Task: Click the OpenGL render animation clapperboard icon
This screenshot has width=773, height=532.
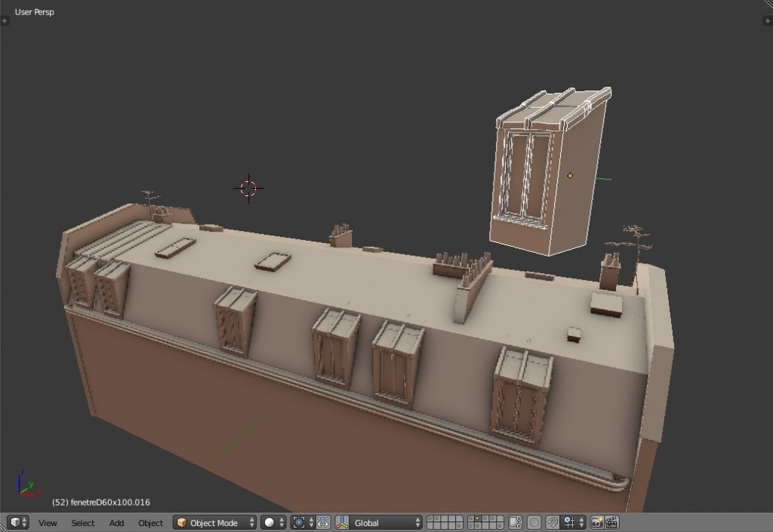Action: coord(613,522)
